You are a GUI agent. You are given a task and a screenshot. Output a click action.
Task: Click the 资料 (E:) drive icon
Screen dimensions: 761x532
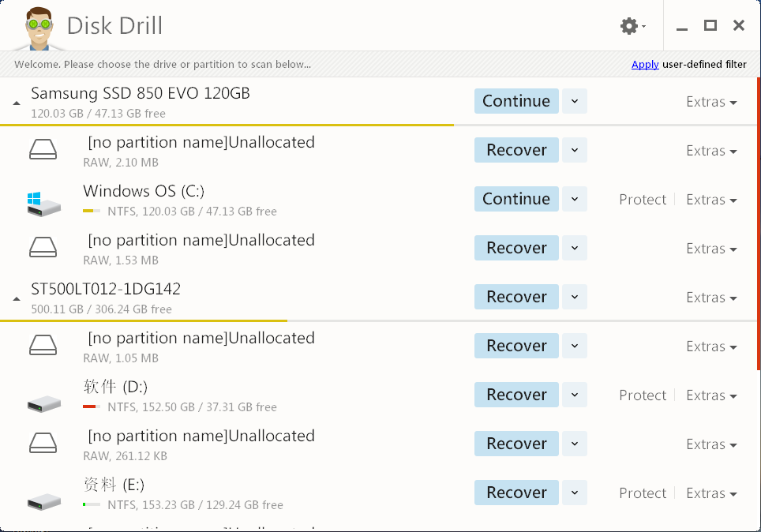(x=43, y=501)
